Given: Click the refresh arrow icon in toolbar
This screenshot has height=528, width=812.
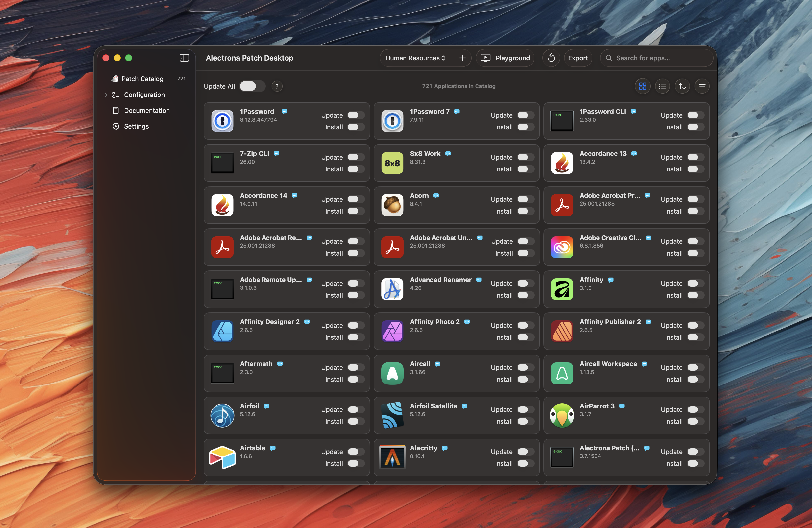Looking at the screenshot, I should click(x=551, y=58).
